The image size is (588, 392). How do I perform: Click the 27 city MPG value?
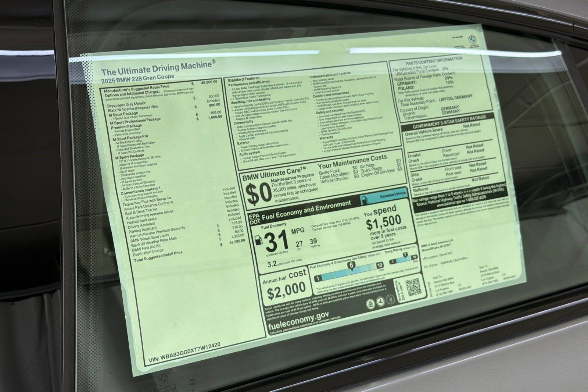coord(300,244)
